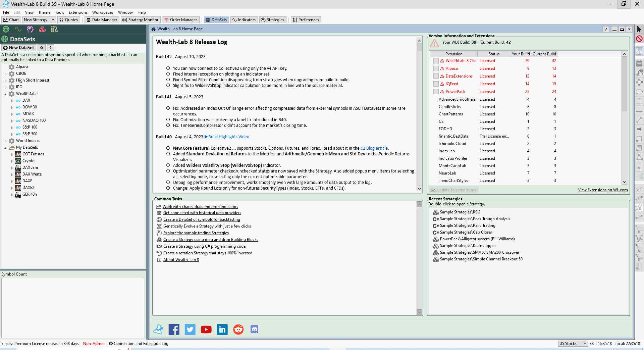Select the arrow cursor drawing tool

[639, 30]
